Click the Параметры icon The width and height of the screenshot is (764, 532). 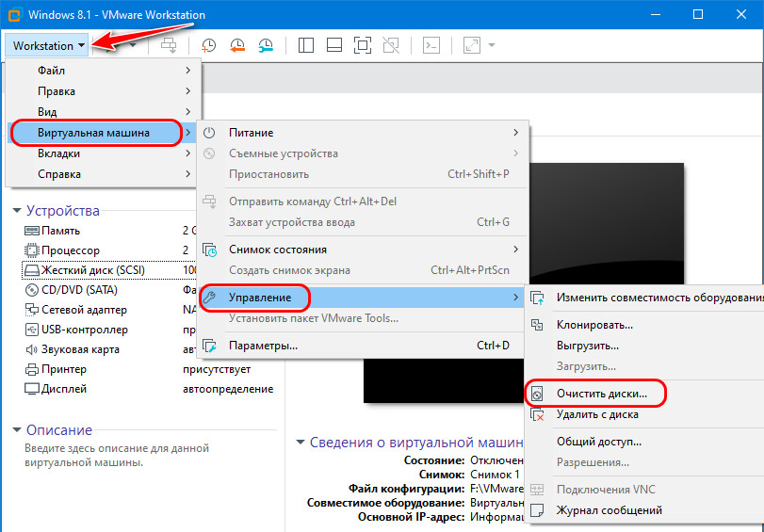click(x=209, y=346)
